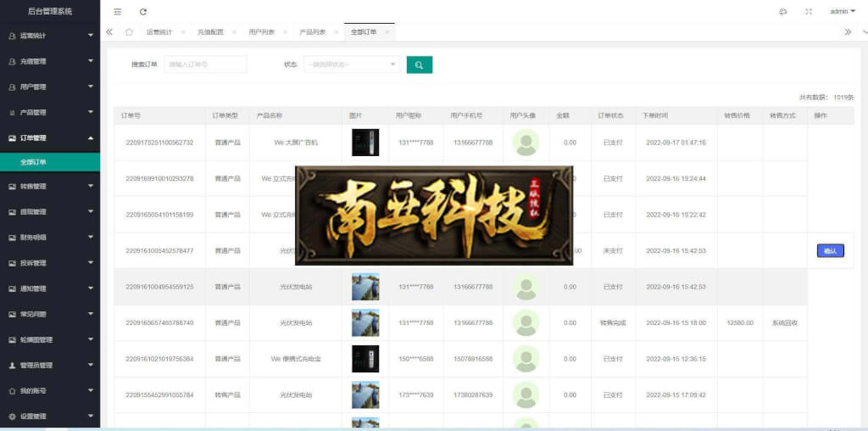Click order number 2209161005452578477
The height and width of the screenshot is (431, 868).
tap(159, 251)
